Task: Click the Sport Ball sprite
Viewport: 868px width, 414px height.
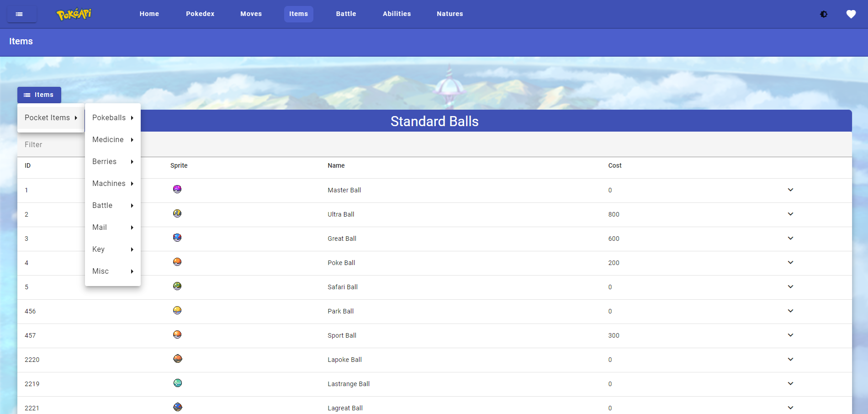Action: click(177, 334)
